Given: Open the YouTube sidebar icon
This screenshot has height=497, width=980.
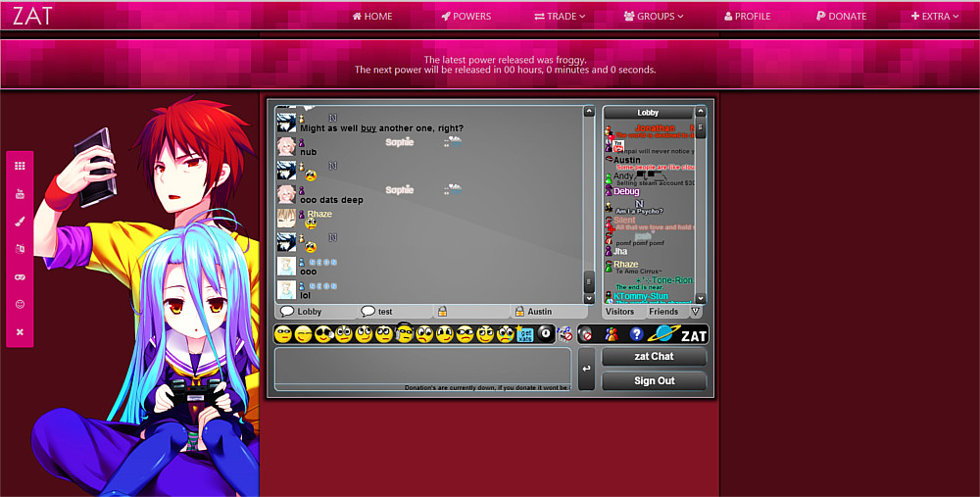Looking at the screenshot, I should 20,194.
